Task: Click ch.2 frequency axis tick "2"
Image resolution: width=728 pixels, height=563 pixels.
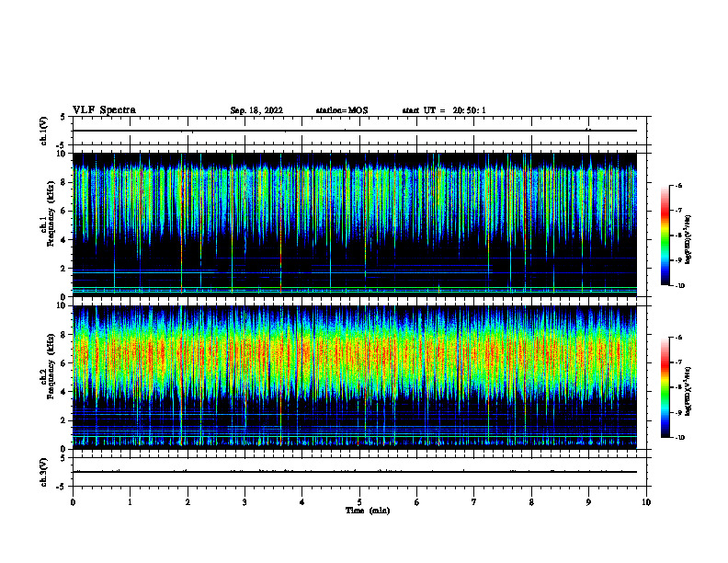Action: 63,420
